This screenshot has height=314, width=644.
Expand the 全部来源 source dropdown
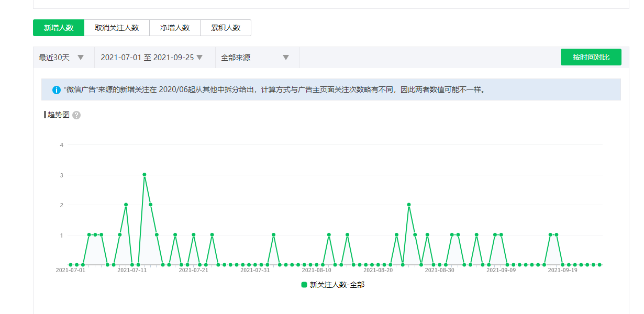tap(255, 58)
